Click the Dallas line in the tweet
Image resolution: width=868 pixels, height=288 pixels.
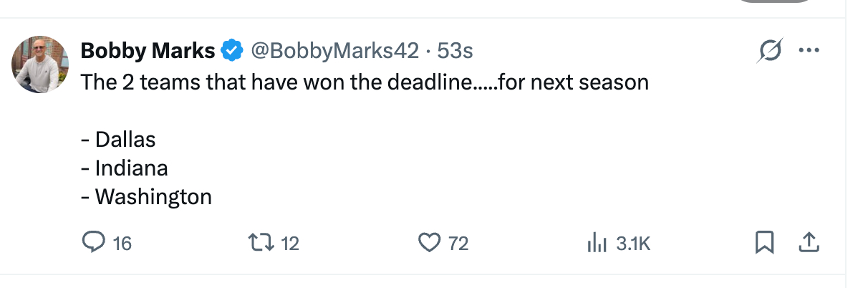125,139
